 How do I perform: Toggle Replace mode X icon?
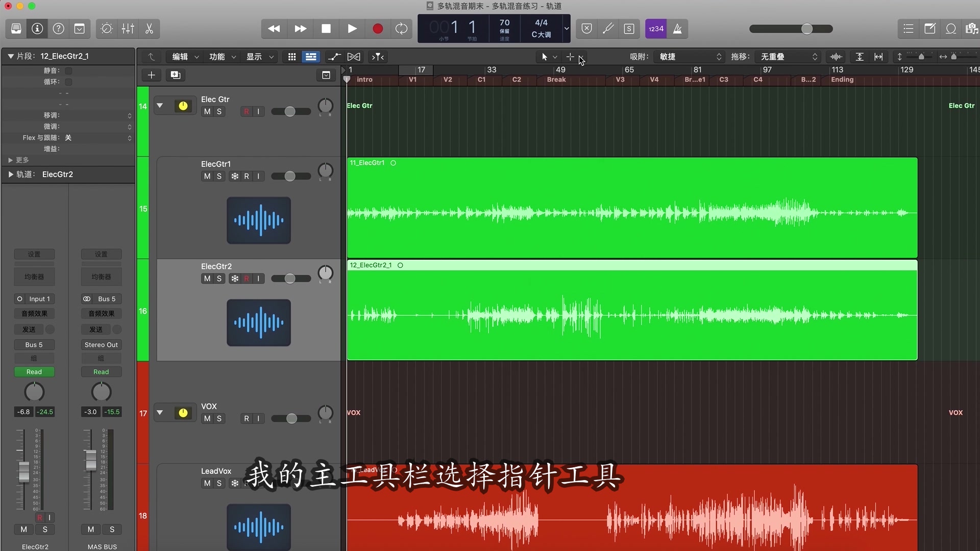587,29
